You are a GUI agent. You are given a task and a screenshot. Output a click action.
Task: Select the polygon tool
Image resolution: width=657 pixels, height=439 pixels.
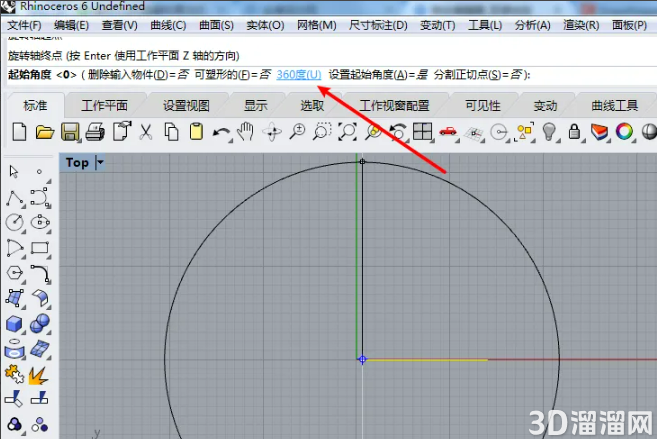[15, 273]
